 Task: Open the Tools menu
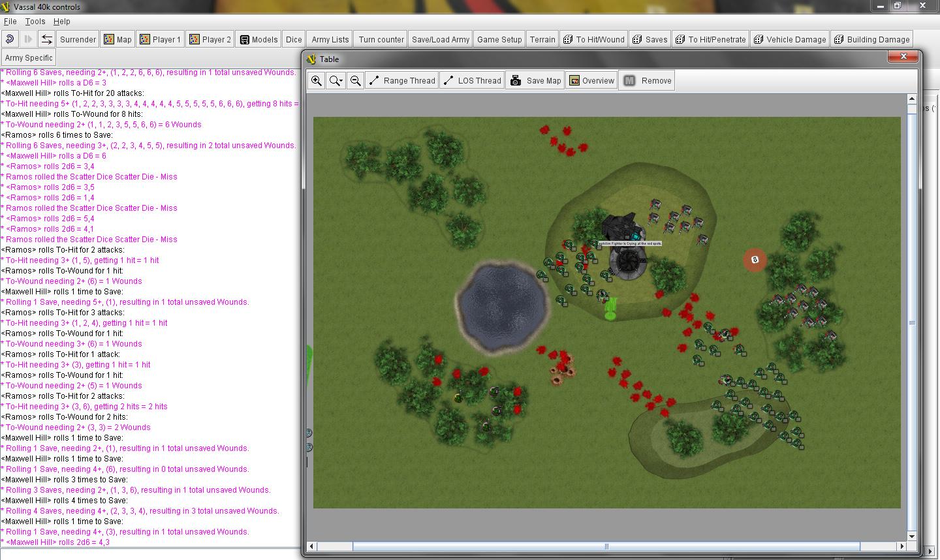35,22
